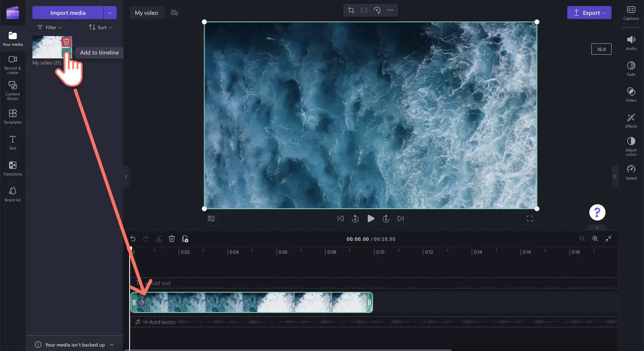This screenshot has height=351, width=644.
Task: Skip to the end of video
Action: pos(401,218)
